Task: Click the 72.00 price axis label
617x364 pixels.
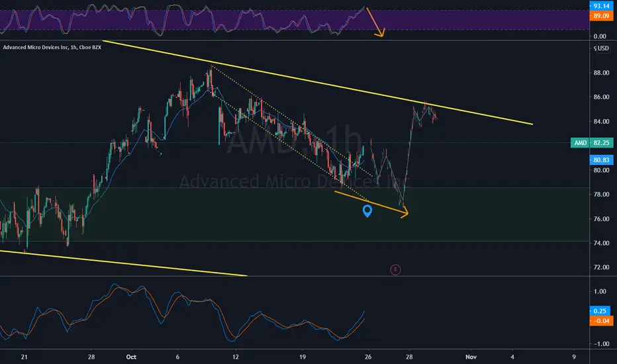Action: click(601, 267)
